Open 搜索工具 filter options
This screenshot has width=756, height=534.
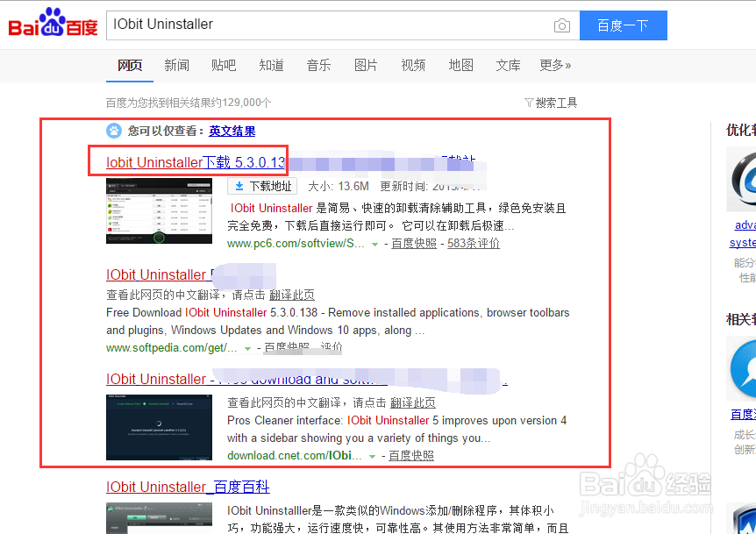coord(551,103)
